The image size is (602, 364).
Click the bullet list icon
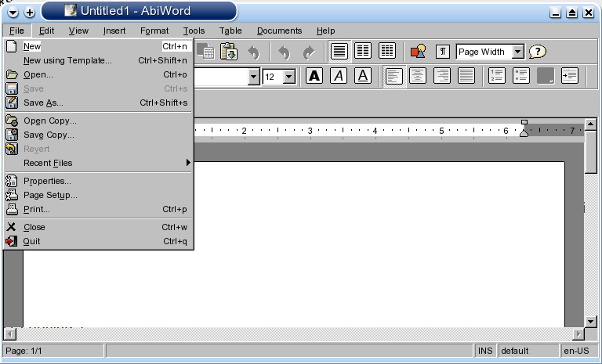[x=521, y=76]
